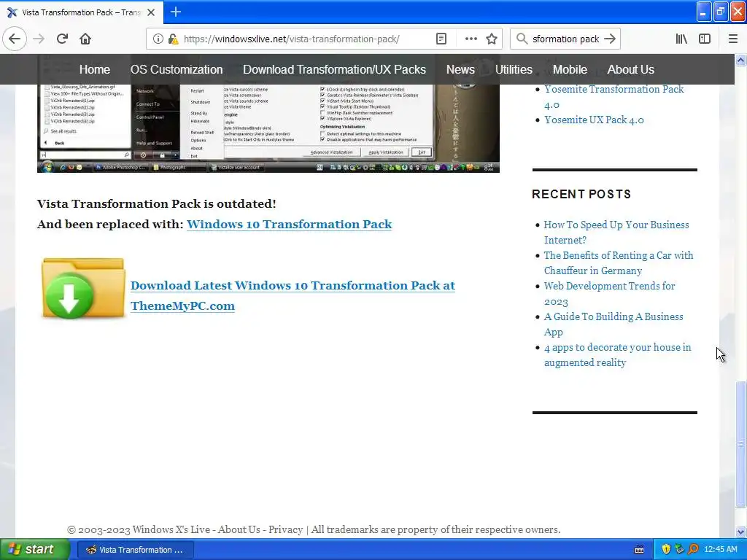Open the Utilities menu item
The image size is (747, 560).
pyautogui.click(x=514, y=69)
